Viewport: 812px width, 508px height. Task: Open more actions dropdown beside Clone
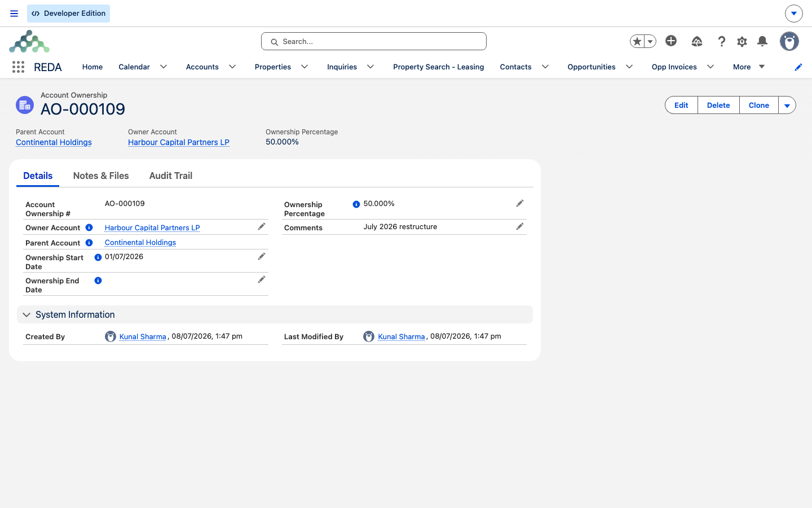click(x=787, y=105)
